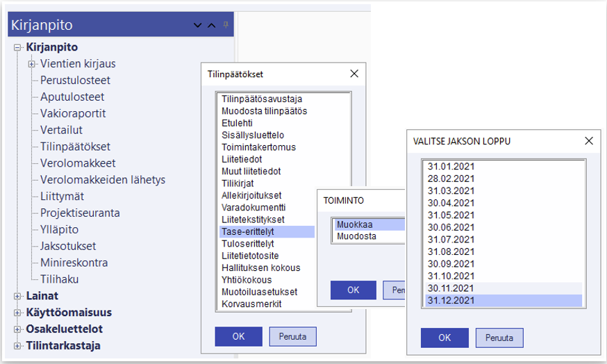Click OK in Valitse jakson loppu dialog
607x364 pixels.
(x=444, y=338)
